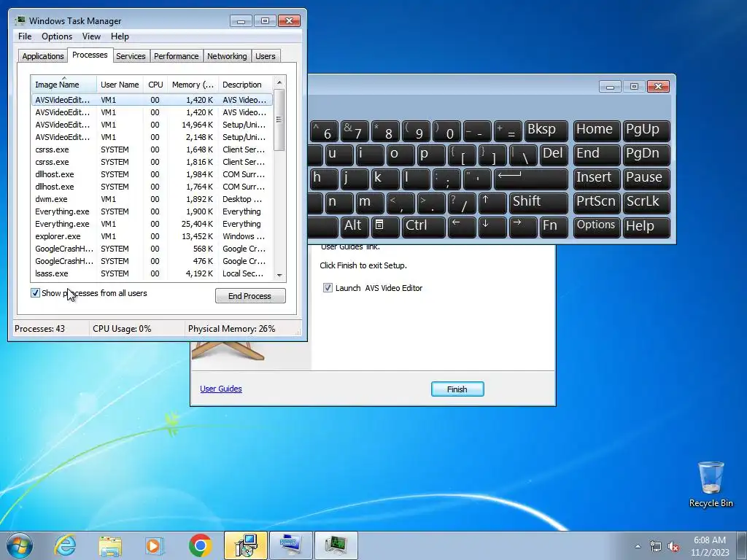The image size is (747, 560).
Task: Click the process list scrollbar thumb
Action: pyautogui.click(x=279, y=120)
